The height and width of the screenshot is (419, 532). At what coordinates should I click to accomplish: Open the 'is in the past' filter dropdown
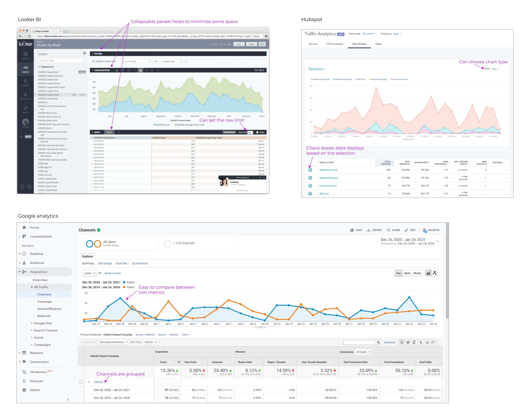coord(137,62)
